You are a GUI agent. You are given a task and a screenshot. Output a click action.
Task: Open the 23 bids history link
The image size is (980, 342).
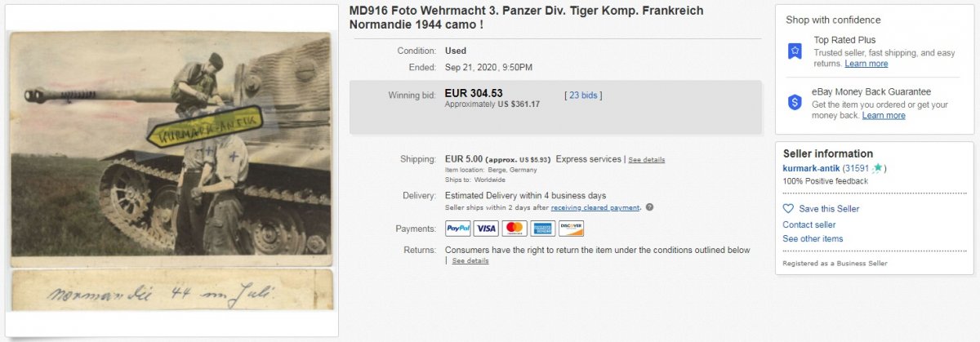tap(583, 95)
